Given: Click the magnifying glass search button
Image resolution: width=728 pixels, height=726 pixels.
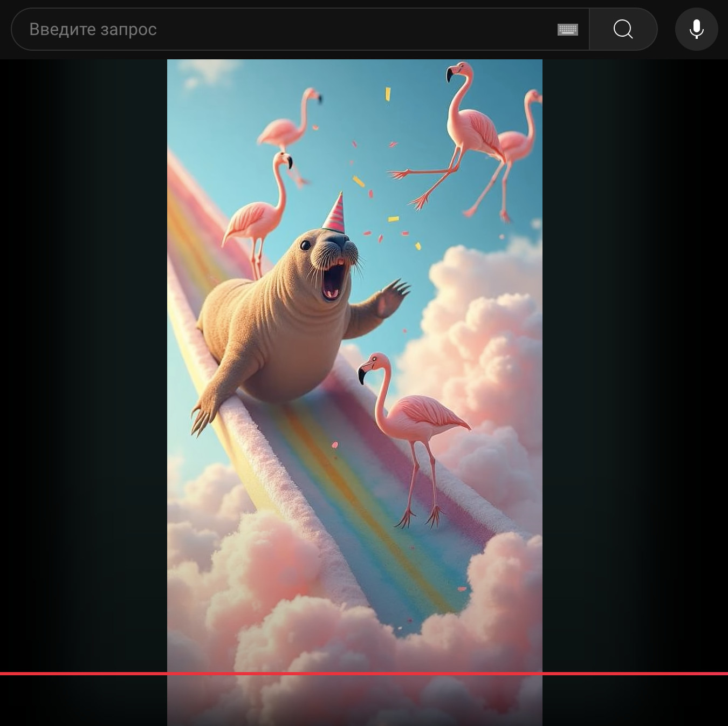Looking at the screenshot, I should click(x=623, y=29).
